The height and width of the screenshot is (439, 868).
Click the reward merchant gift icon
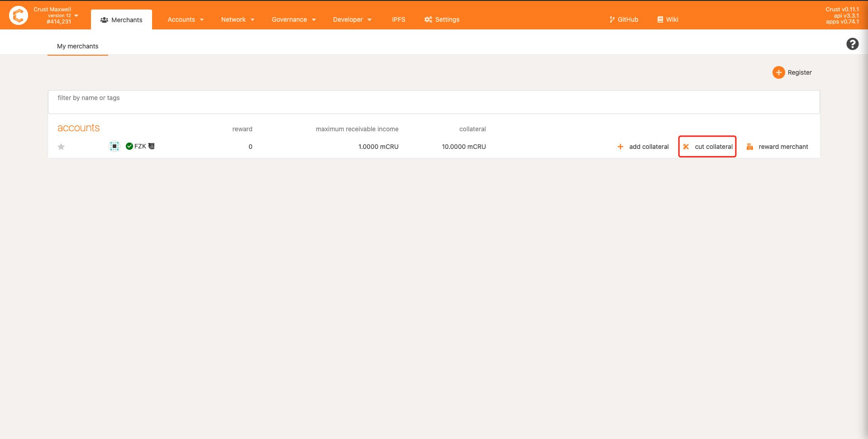(x=750, y=147)
